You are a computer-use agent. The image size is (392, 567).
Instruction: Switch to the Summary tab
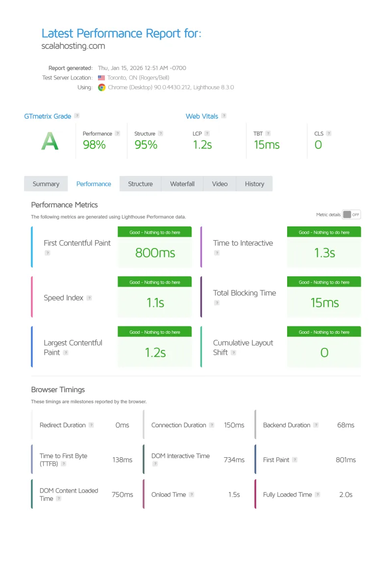click(x=46, y=184)
